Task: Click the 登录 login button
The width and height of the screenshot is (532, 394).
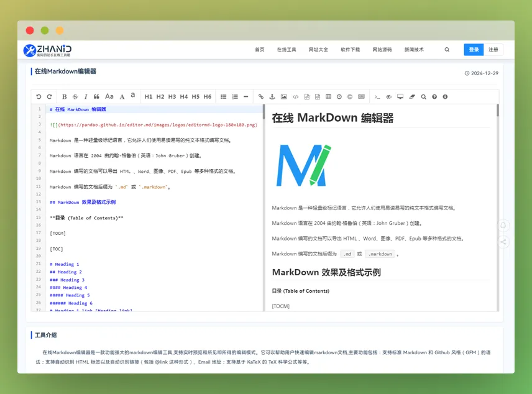Action: (474, 49)
